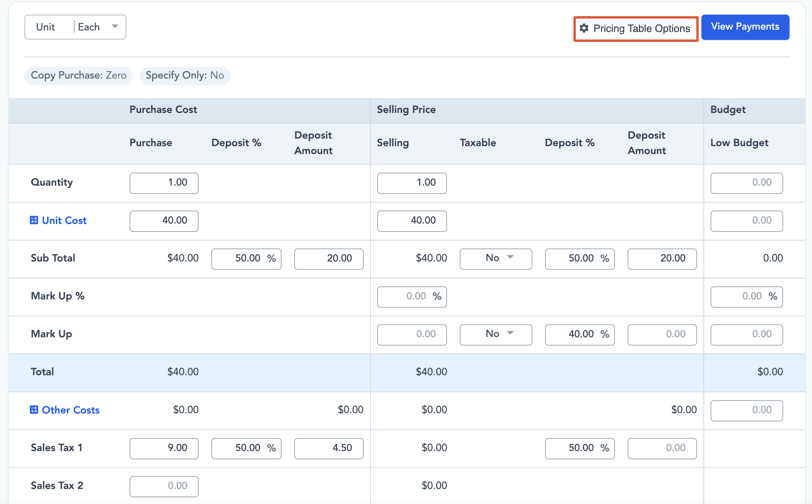Click the Purchase Quantity field
Screen dimensions: 812x504
point(164,183)
